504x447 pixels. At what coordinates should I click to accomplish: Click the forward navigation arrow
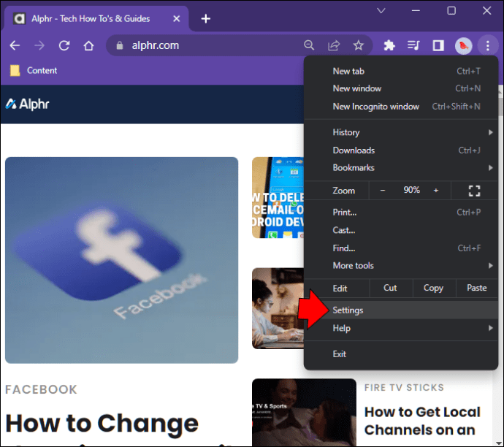[x=39, y=45]
